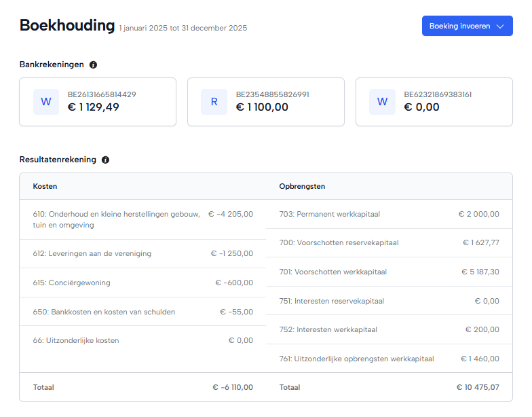
Task: Open 752 Interesten werkkapitaal row
Action: point(389,329)
